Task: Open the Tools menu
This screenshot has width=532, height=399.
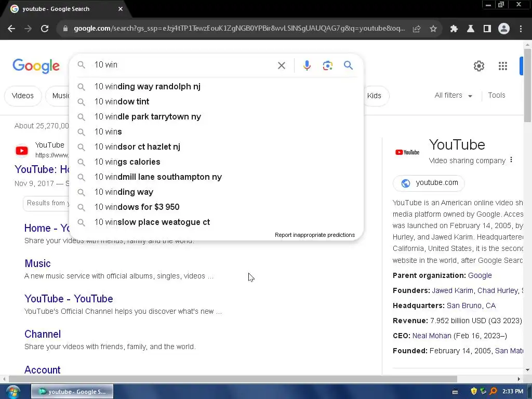Action: pos(496,96)
